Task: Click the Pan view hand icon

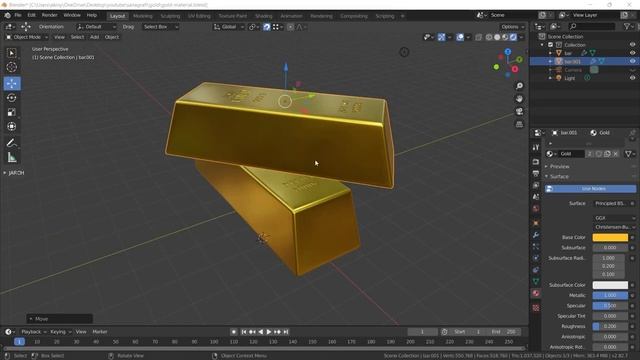Action: (x=519, y=99)
